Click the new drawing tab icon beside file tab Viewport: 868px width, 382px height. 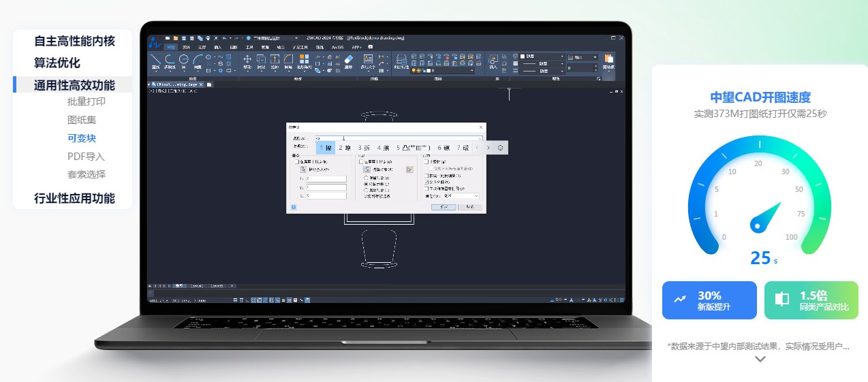210,84
